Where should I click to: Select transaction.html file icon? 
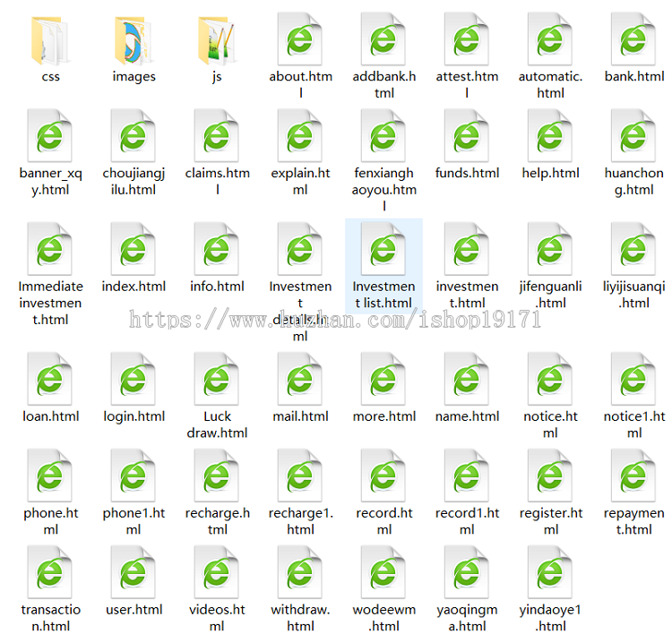pyautogui.click(x=49, y=572)
